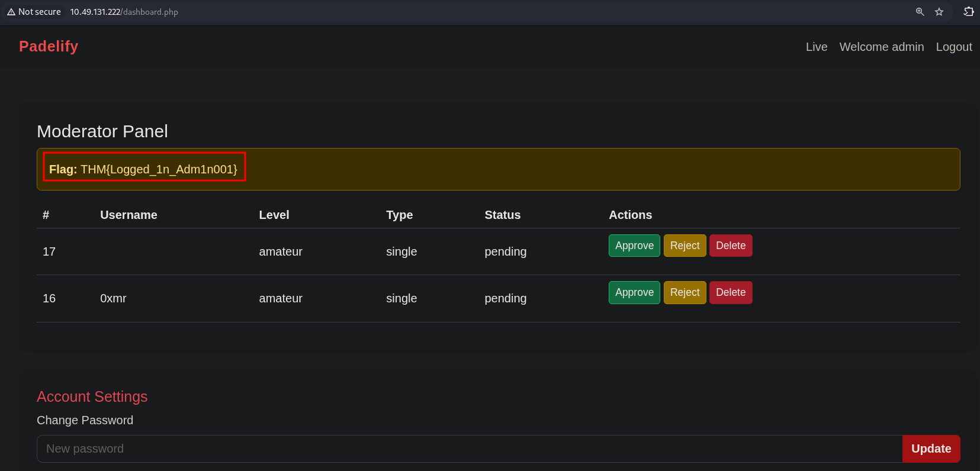Click the Account Settings heading
The image size is (980, 471).
(92, 396)
